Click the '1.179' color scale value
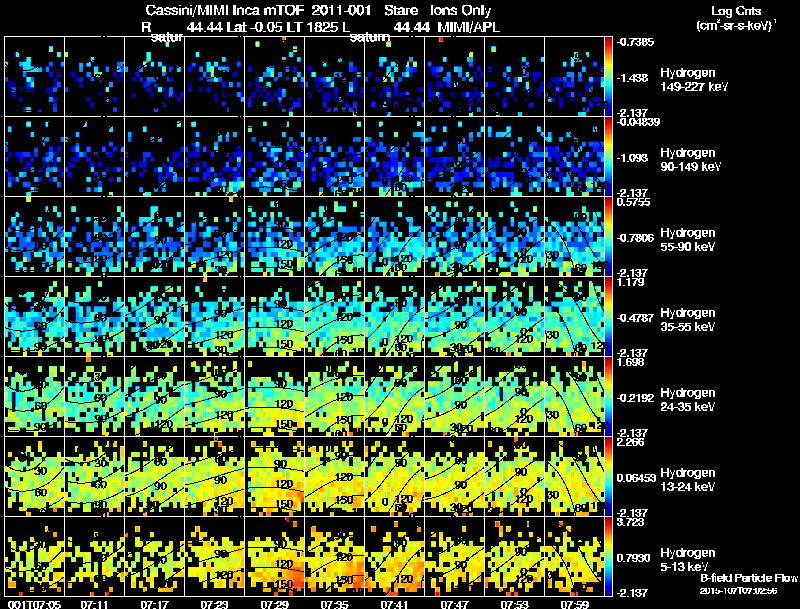This screenshot has height=609, width=800. pos(631,282)
